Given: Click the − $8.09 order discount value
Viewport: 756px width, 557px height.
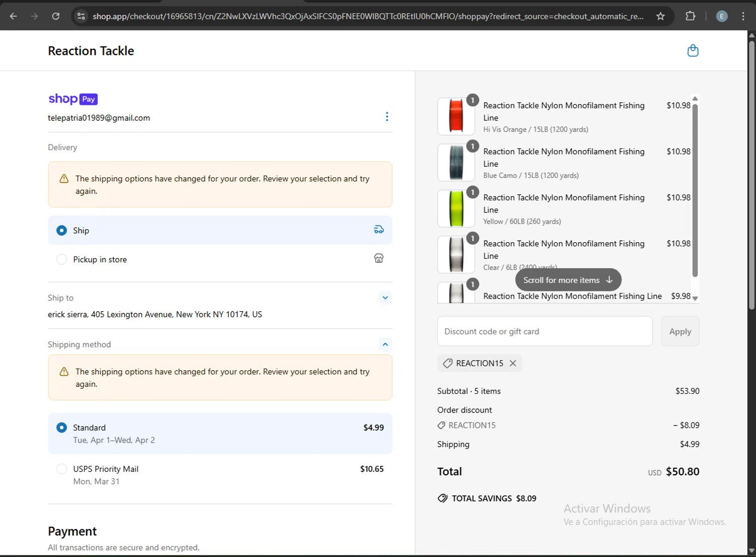Looking at the screenshot, I should point(686,425).
